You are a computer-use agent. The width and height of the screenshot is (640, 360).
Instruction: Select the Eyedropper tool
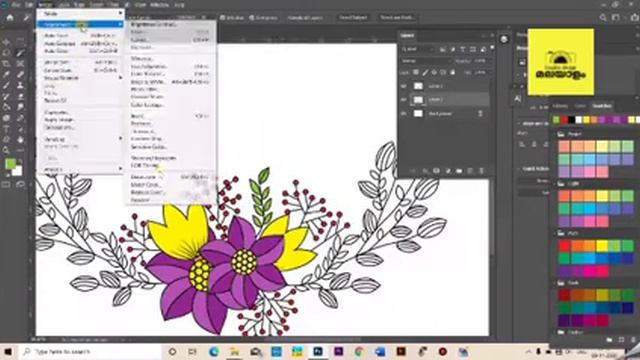(x=6, y=75)
